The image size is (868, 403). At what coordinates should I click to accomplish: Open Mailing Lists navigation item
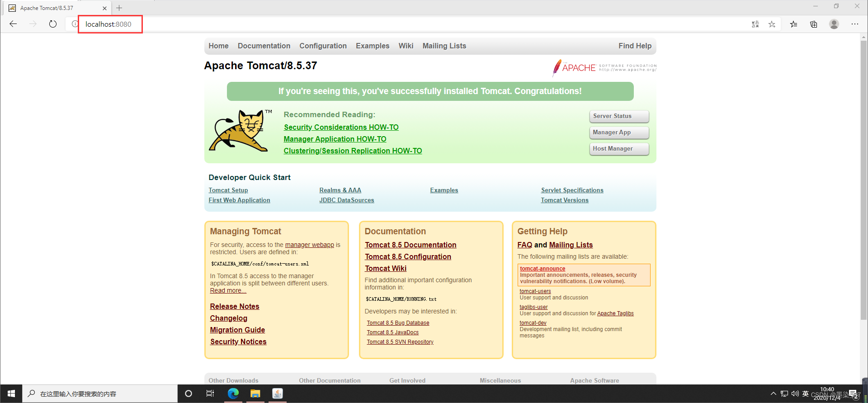(444, 46)
